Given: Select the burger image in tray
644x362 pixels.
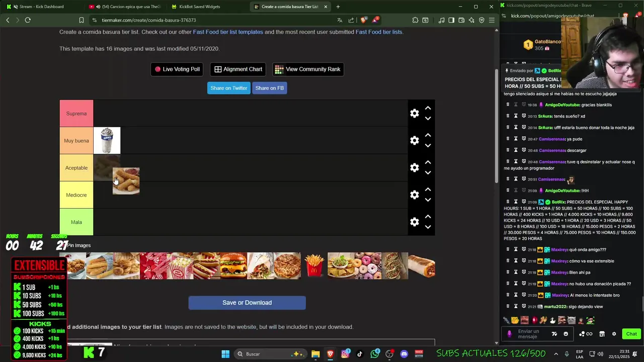Looking at the screenshot, I should [233, 265].
